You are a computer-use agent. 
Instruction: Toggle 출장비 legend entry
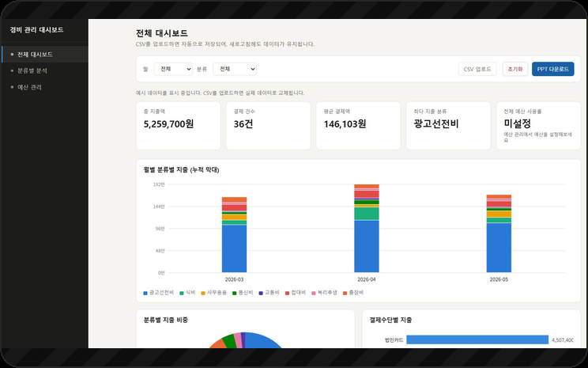(x=353, y=293)
